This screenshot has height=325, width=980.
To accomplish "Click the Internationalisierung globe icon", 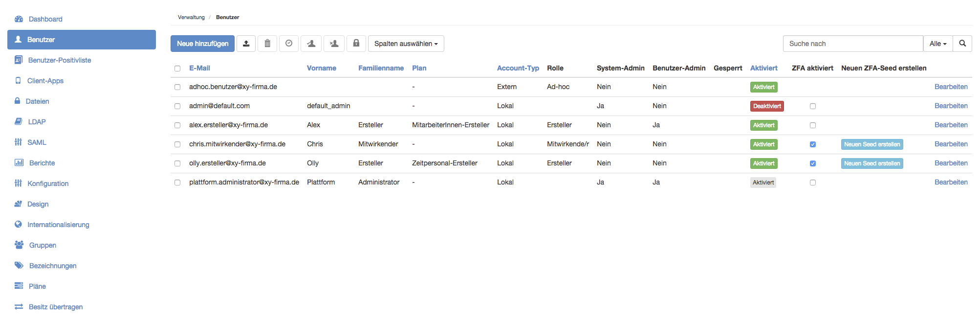I will point(18,225).
